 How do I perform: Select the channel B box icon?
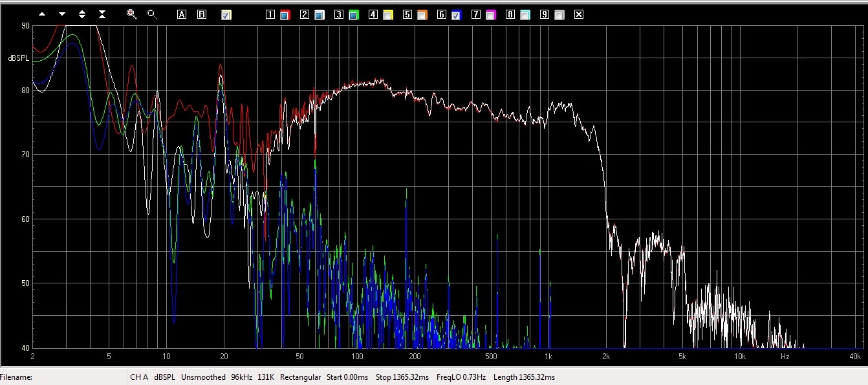(202, 14)
